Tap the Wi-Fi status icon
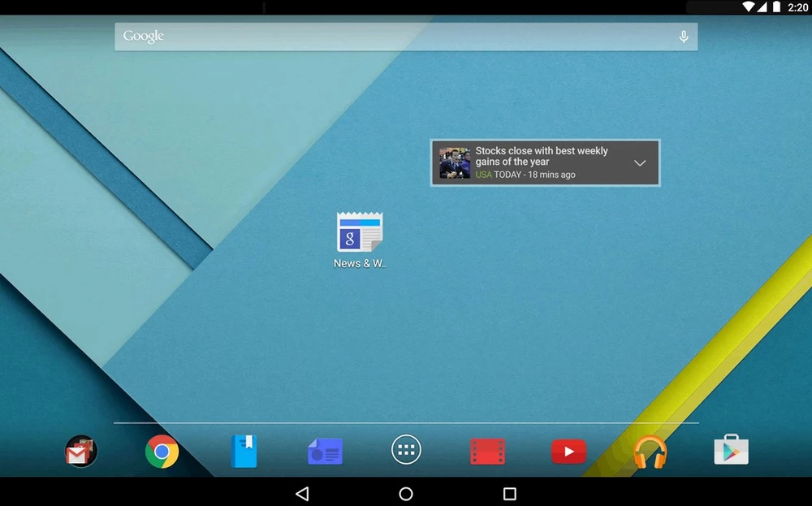The width and height of the screenshot is (812, 506). (748, 6)
